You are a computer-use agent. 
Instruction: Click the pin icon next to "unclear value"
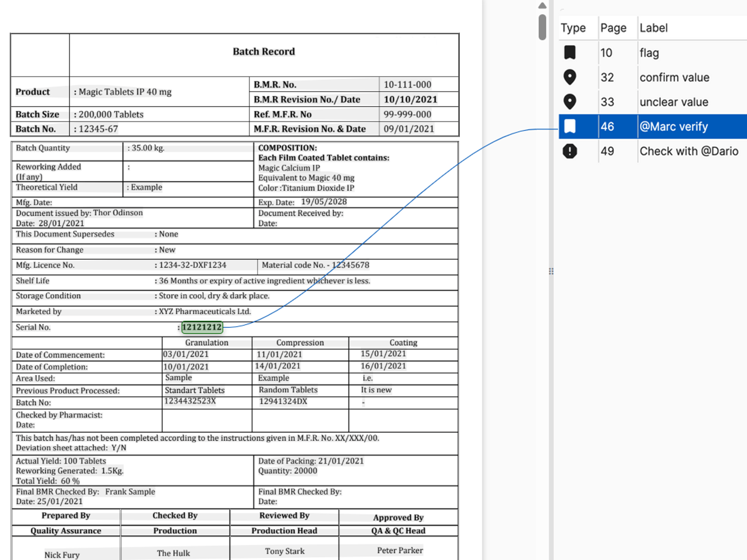569,102
